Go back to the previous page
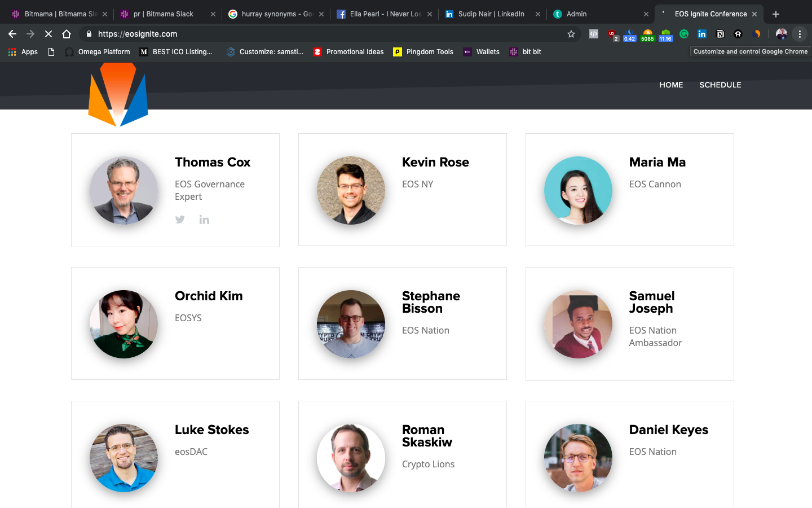The image size is (812, 508). click(x=12, y=34)
